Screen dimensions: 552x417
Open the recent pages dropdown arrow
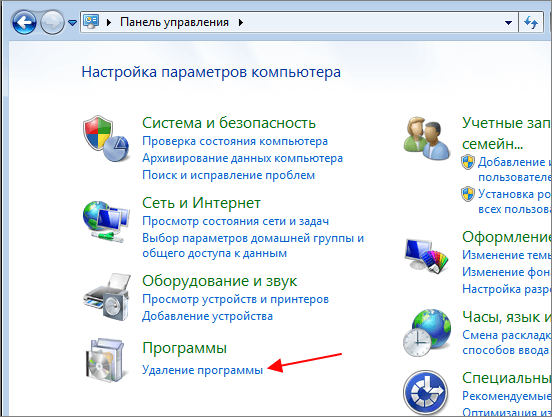[73, 23]
